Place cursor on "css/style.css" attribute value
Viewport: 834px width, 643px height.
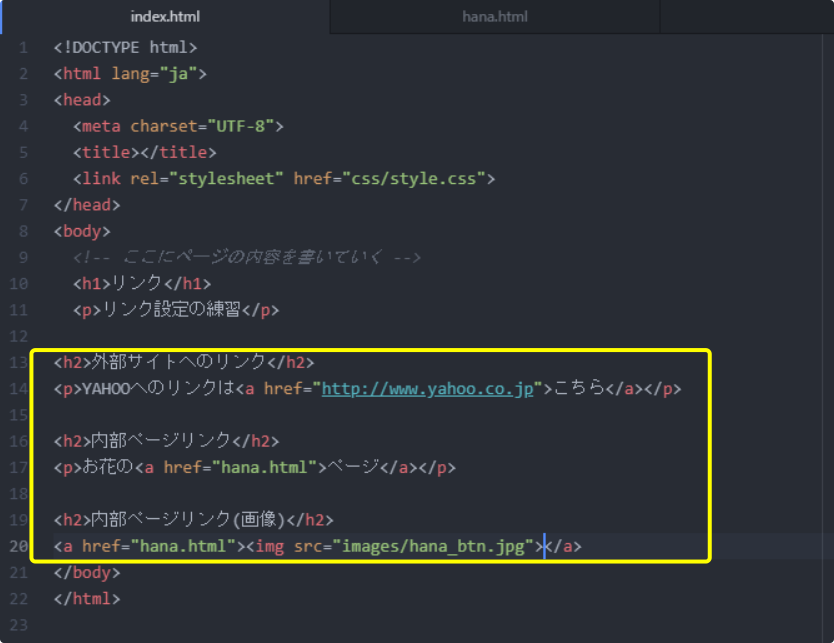pyautogui.click(x=413, y=179)
